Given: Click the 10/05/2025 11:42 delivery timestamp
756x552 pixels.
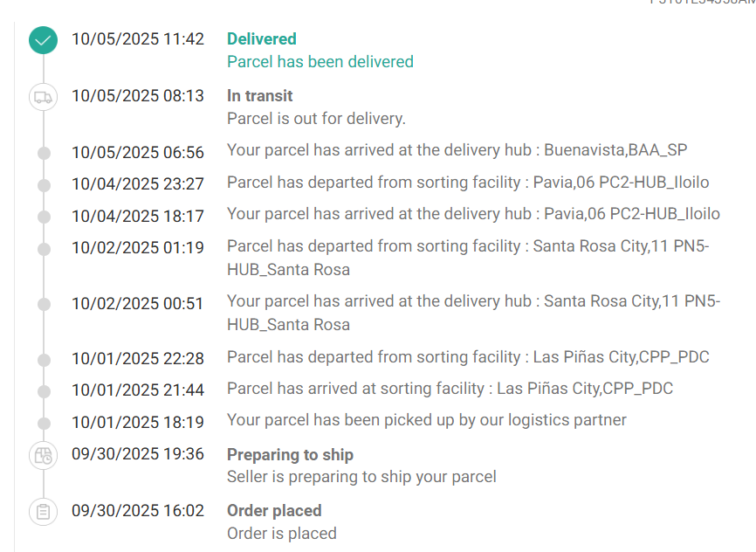Looking at the screenshot, I should pyautogui.click(x=138, y=39).
